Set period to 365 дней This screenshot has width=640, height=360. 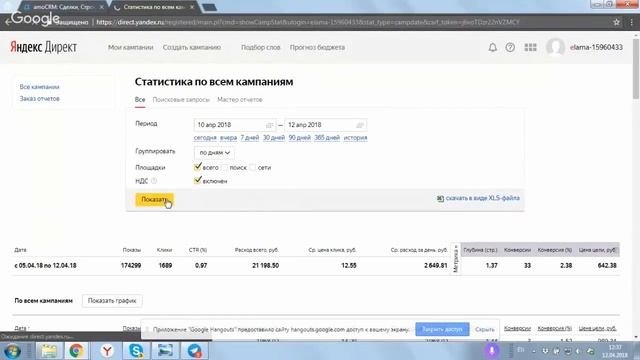[x=327, y=138]
